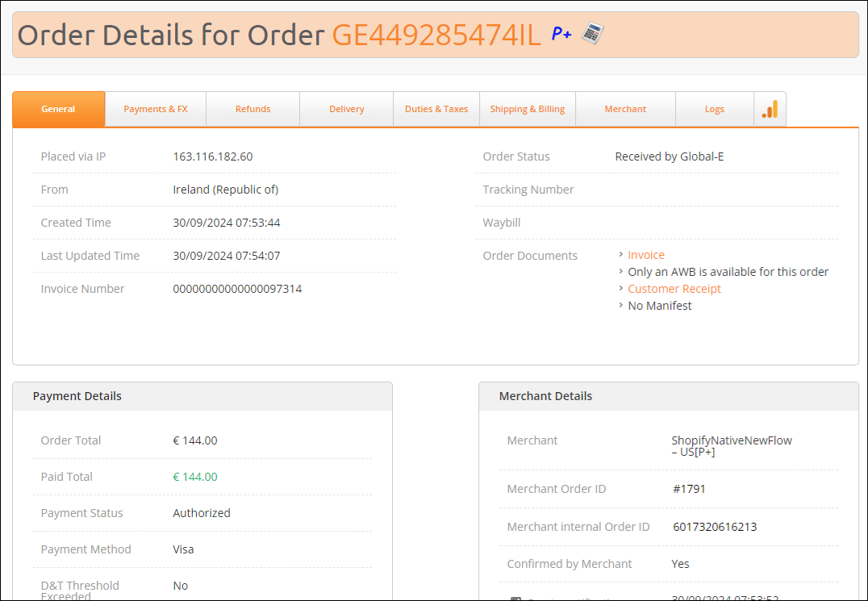Go to the Delivery tab

[x=347, y=109]
